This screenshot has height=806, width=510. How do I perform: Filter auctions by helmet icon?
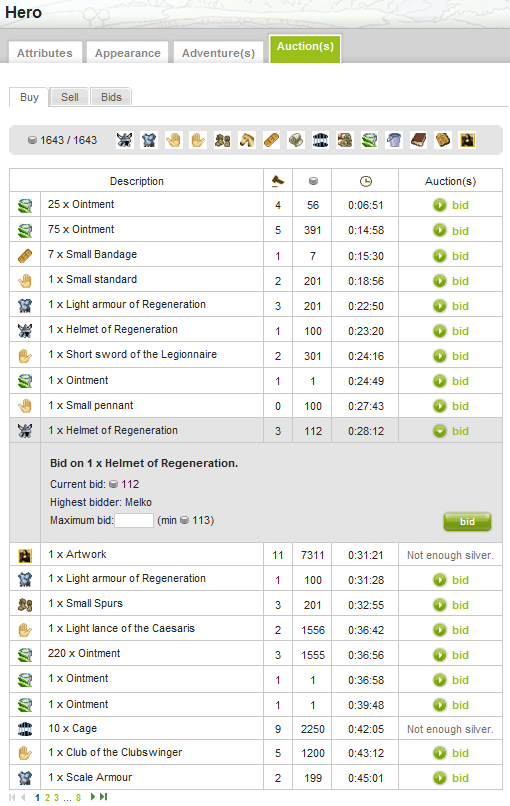[x=124, y=140]
